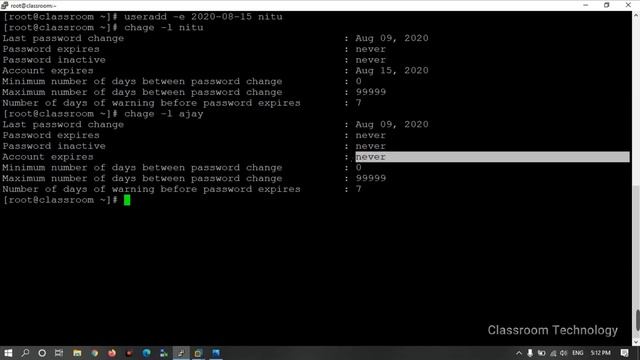Click the 'chage -l ajay' command text
The height and width of the screenshot is (360, 640).
tap(164, 113)
